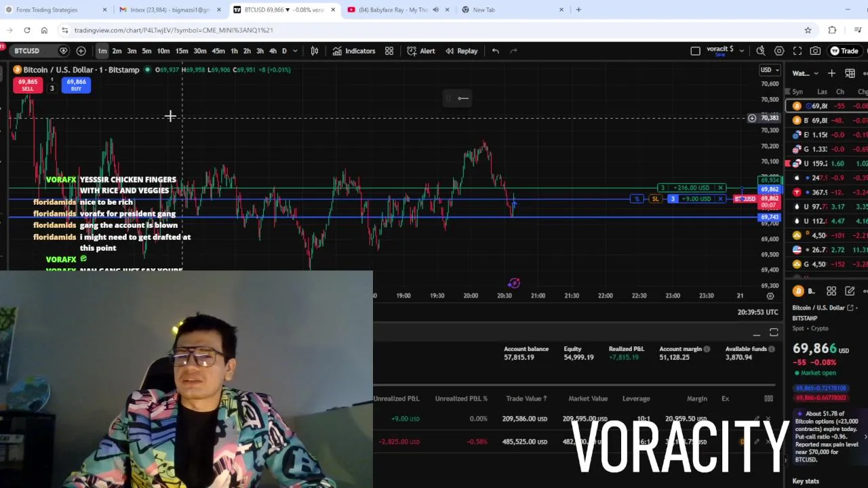The height and width of the screenshot is (488, 868).
Task: Maximize the trading account panel
Action: pos(774,333)
